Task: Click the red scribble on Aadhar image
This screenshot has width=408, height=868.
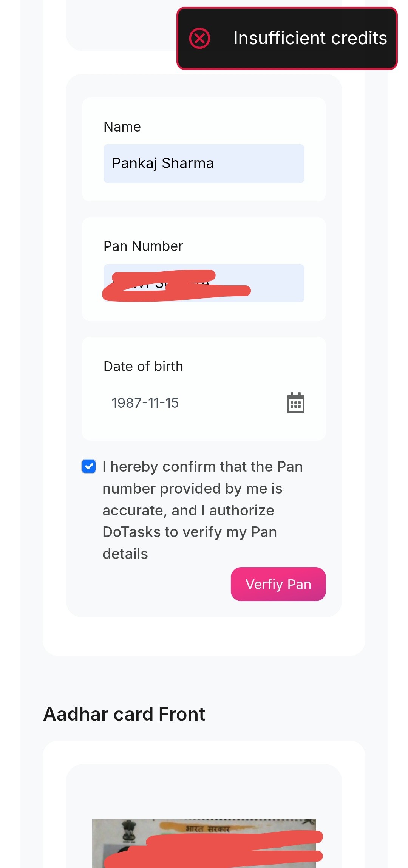Action: [x=227, y=850]
